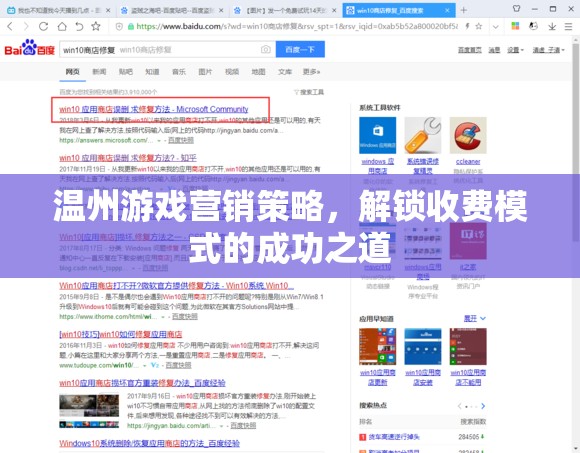Open the 搜索工具 filter
This screenshot has width=580, height=453.
tap(309, 92)
